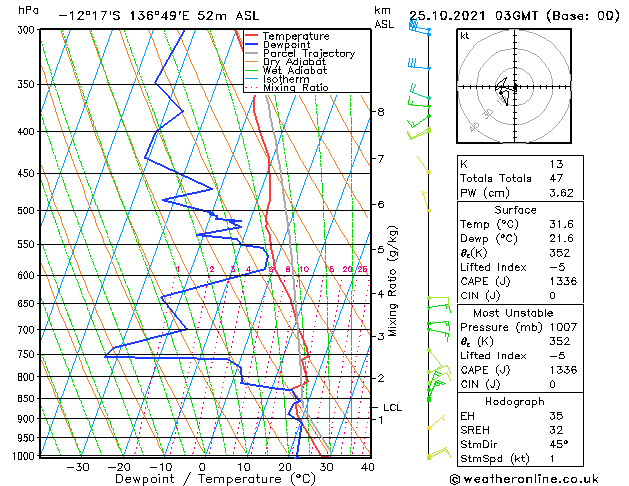Click the red Temperature line sample in legend
The image size is (629, 486).
click(x=251, y=36)
